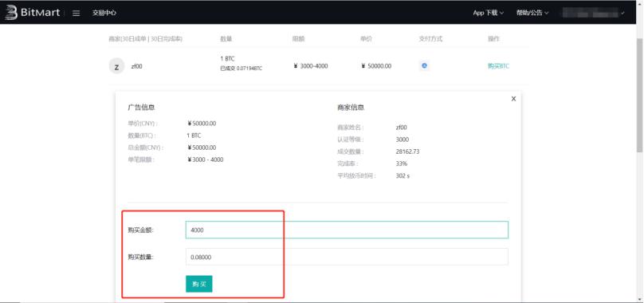The image size is (644, 303).
Task: Click the 商家信息 heading
Action: tap(351, 108)
